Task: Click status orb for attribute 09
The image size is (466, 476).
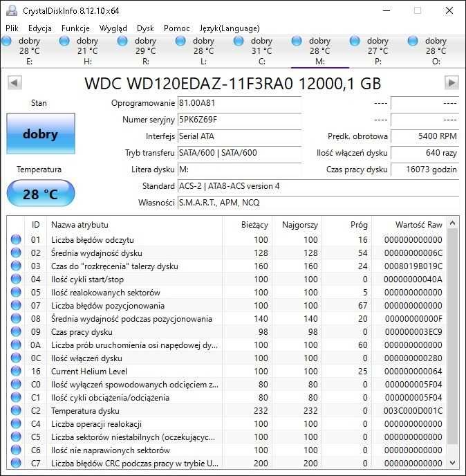Action: click(16, 331)
